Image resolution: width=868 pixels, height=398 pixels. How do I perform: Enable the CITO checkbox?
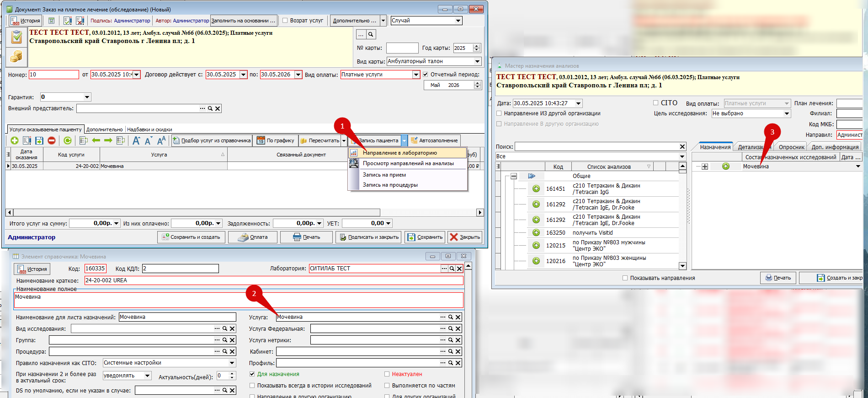(x=655, y=103)
